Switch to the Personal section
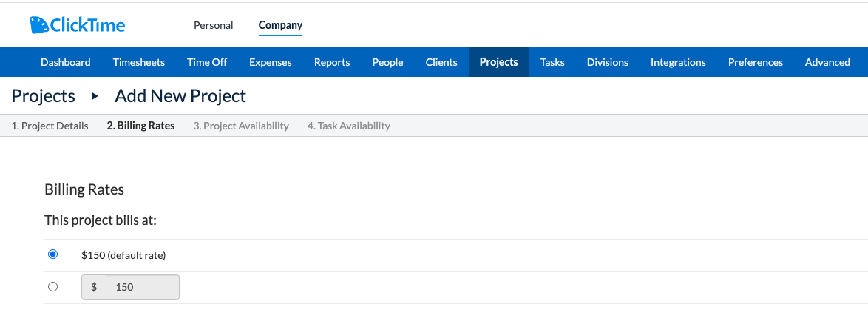The height and width of the screenshot is (324, 868). 213,25
